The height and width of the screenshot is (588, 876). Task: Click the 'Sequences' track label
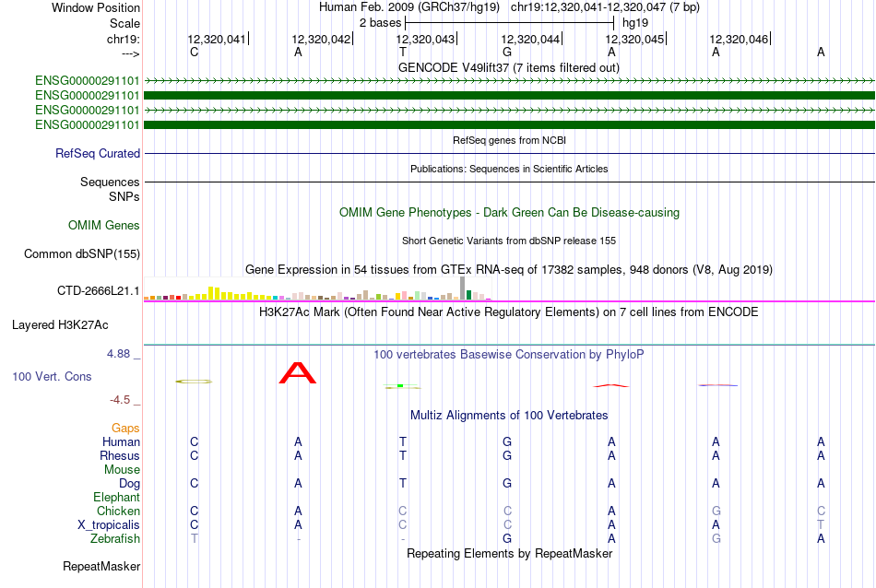pyautogui.click(x=110, y=182)
